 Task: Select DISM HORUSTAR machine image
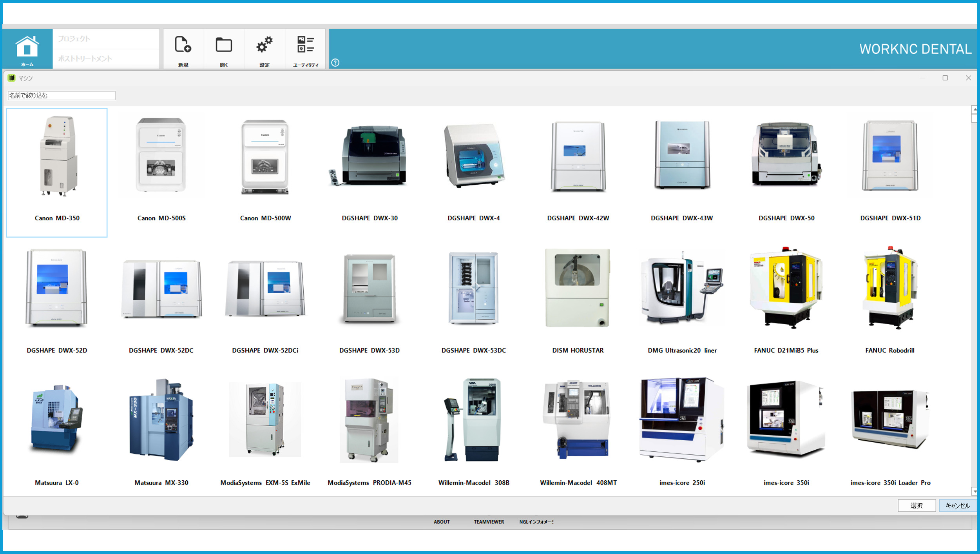[578, 288]
